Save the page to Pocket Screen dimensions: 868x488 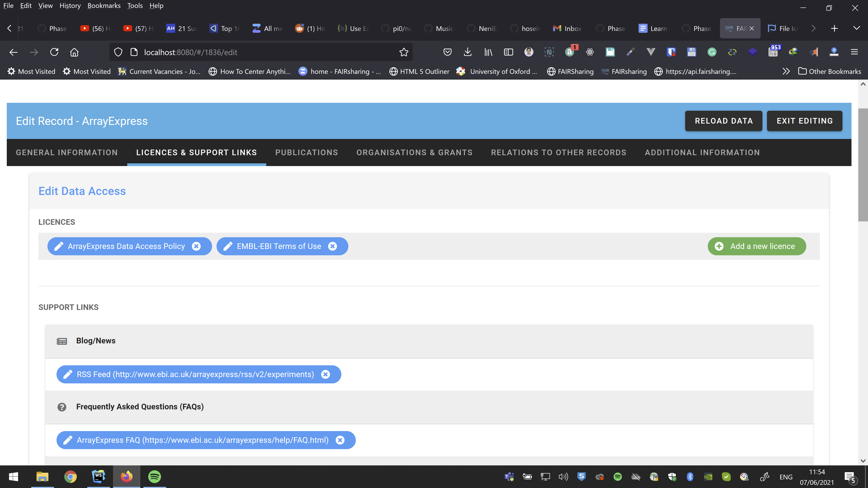pyautogui.click(x=448, y=52)
